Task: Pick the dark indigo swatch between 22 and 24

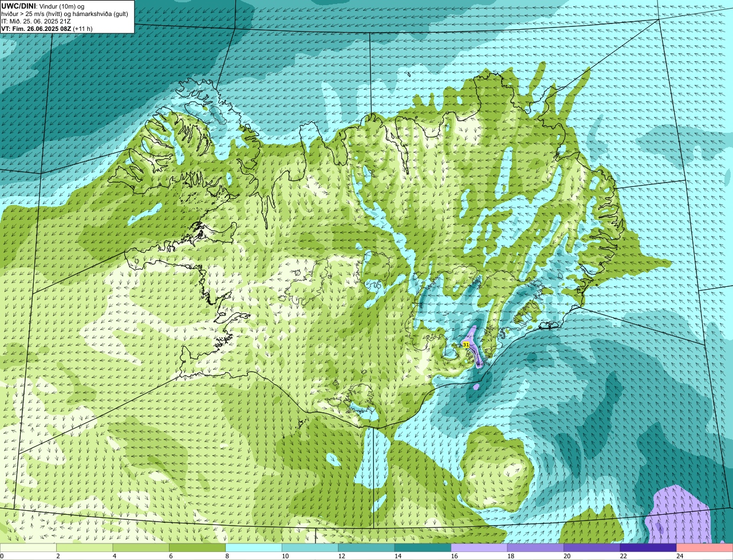Action: click(x=648, y=547)
